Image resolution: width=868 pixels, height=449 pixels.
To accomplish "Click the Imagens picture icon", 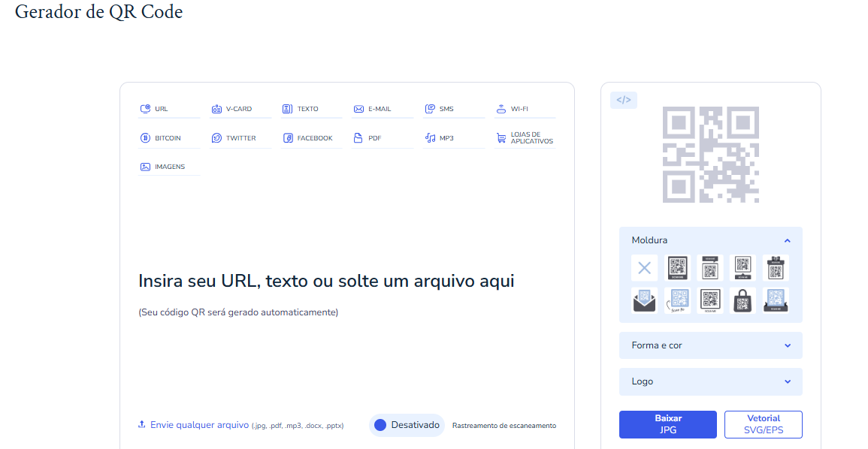I will (x=145, y=167).
